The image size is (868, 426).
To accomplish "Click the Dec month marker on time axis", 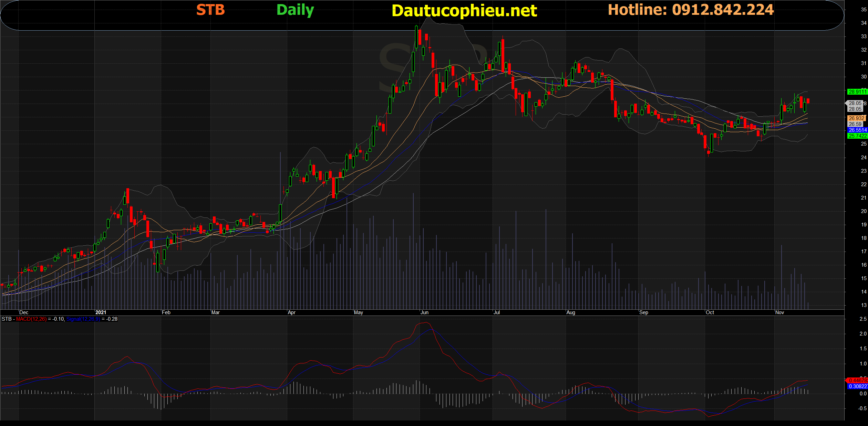I will tap(24, 312).
